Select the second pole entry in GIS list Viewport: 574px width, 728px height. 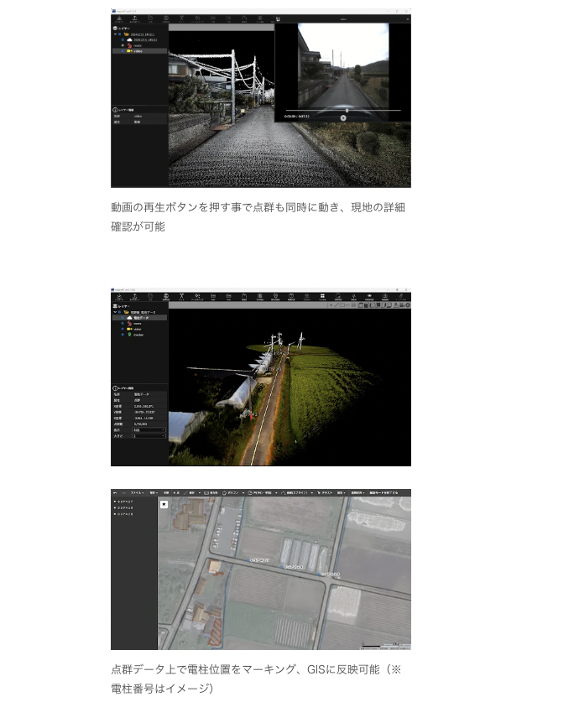124,508
